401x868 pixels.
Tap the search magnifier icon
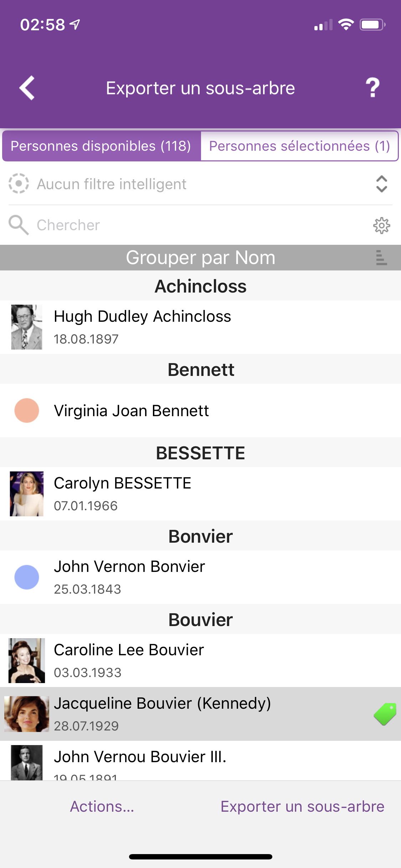[19, 225]
